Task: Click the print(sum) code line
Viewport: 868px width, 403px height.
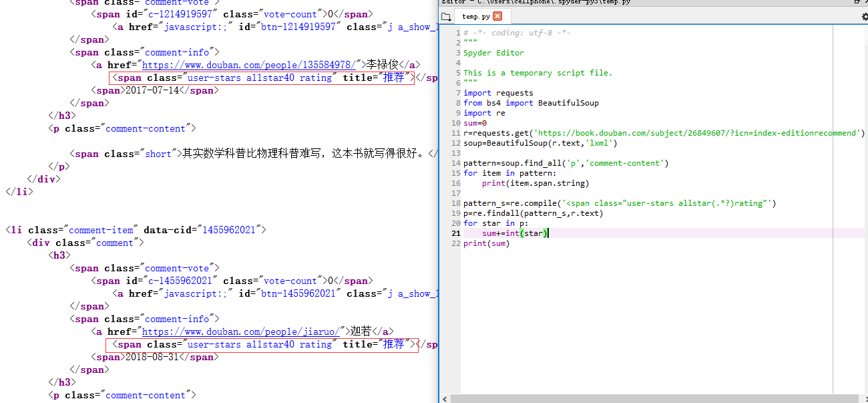Action: coord(486,243)
